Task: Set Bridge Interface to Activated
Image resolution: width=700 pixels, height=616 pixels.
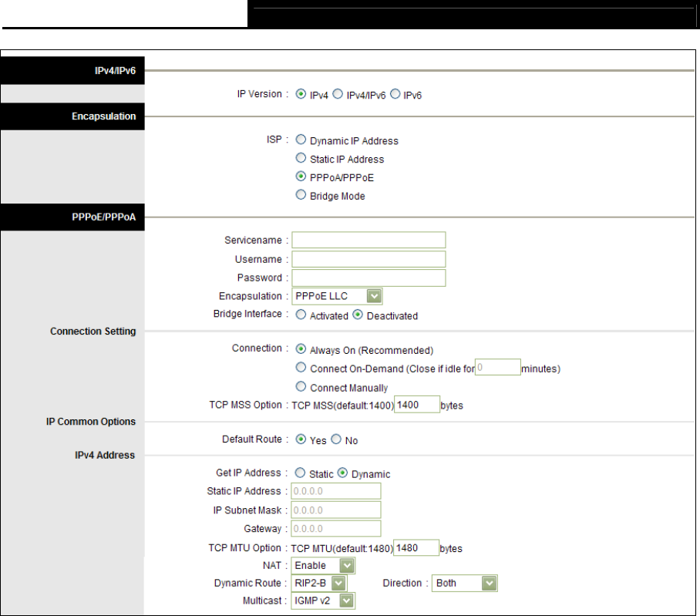Action: coord(301,315)
